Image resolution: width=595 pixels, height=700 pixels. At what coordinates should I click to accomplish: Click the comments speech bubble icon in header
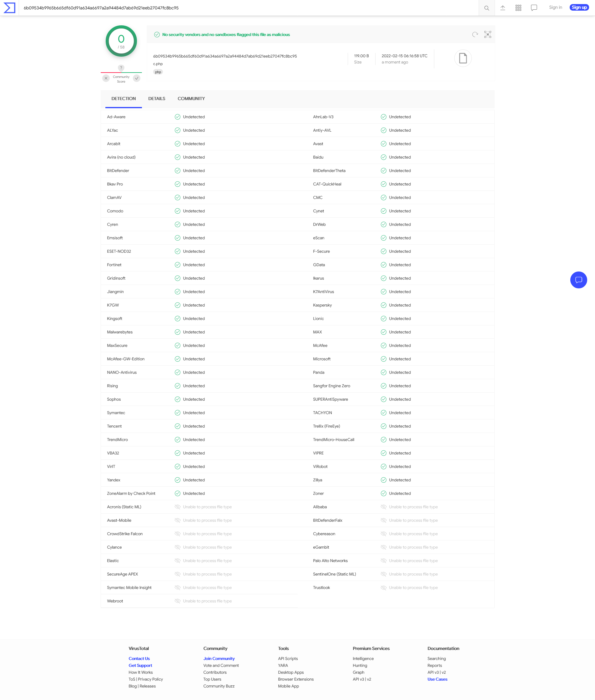[534, 8]
